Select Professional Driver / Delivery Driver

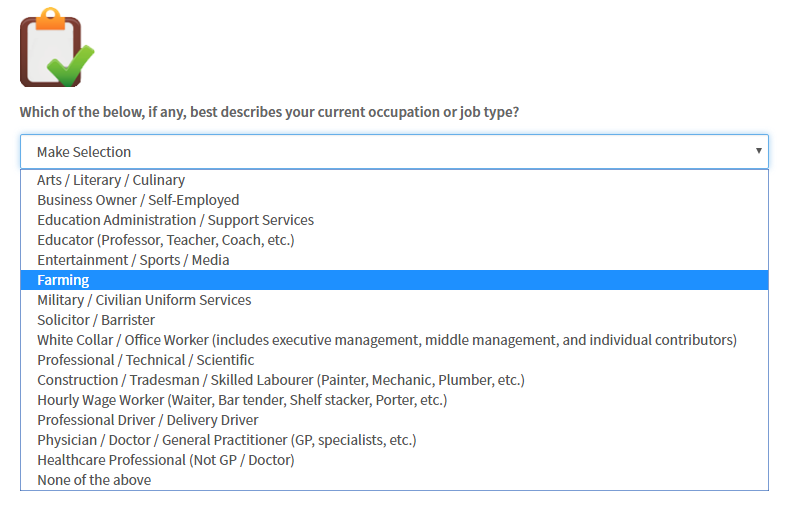tap(147, 420)
